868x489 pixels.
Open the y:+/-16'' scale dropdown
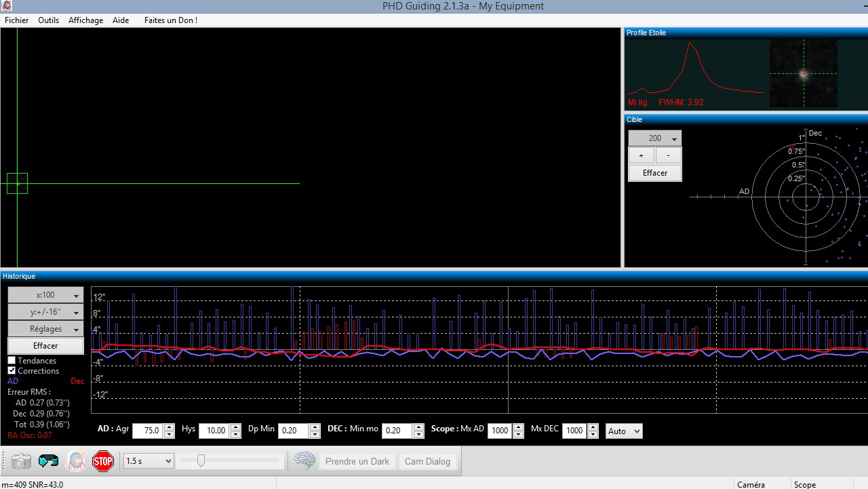(x=45, y=311)
